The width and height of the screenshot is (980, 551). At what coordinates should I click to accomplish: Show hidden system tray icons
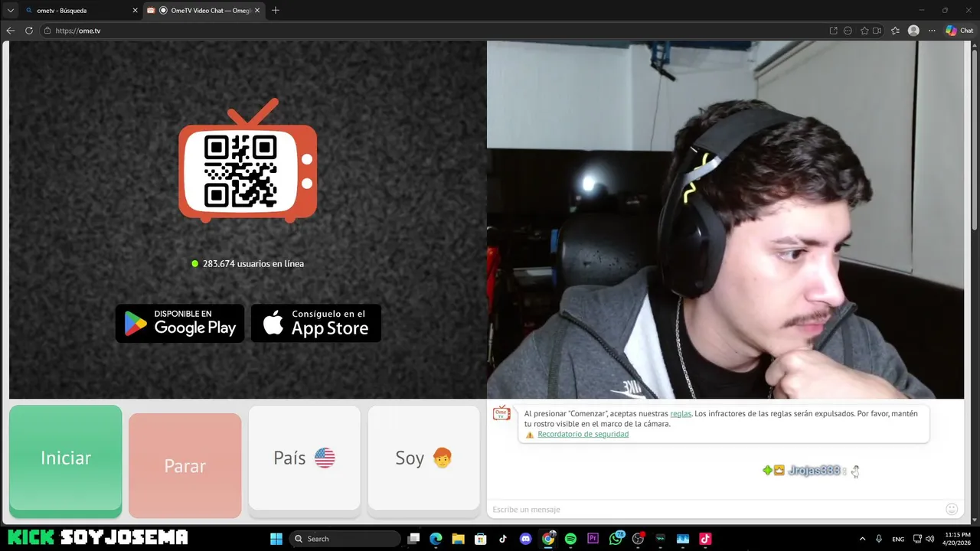862,539
